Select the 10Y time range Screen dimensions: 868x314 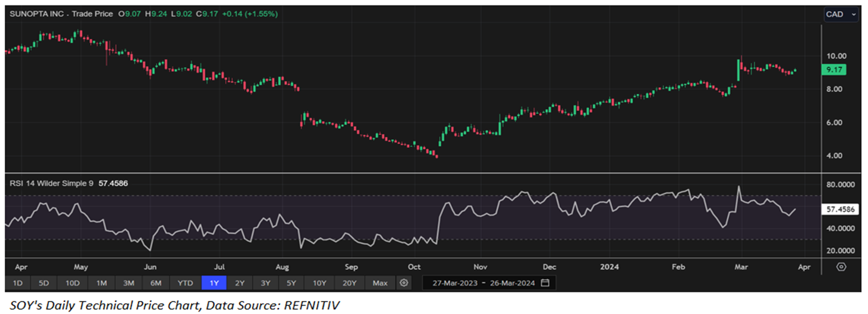click(x=319, y=282)
